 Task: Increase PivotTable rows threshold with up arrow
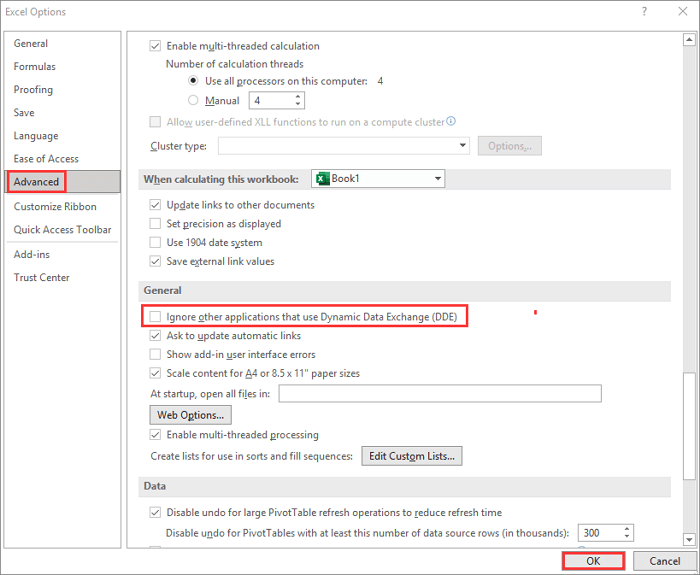627,529
